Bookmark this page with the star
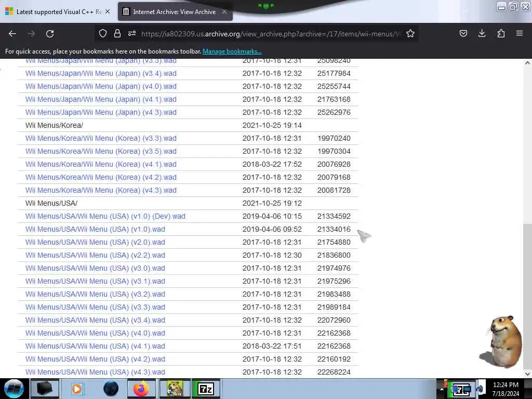 pyautogui.click(x=410, y=34)
